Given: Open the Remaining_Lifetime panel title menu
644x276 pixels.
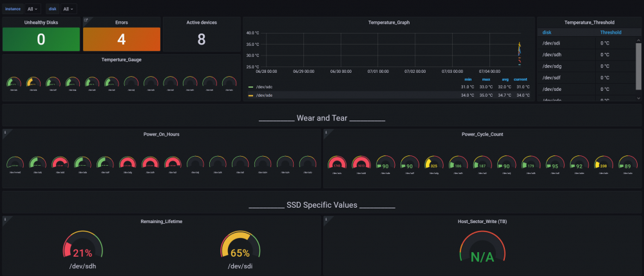Looking at the screenshot, I should point(162,221).
